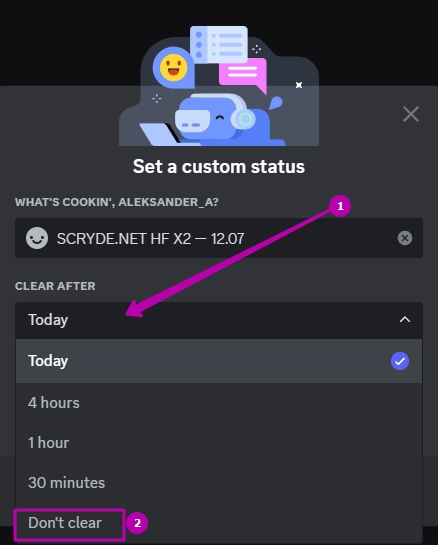Select the highlighted Today option

[219, 361]
